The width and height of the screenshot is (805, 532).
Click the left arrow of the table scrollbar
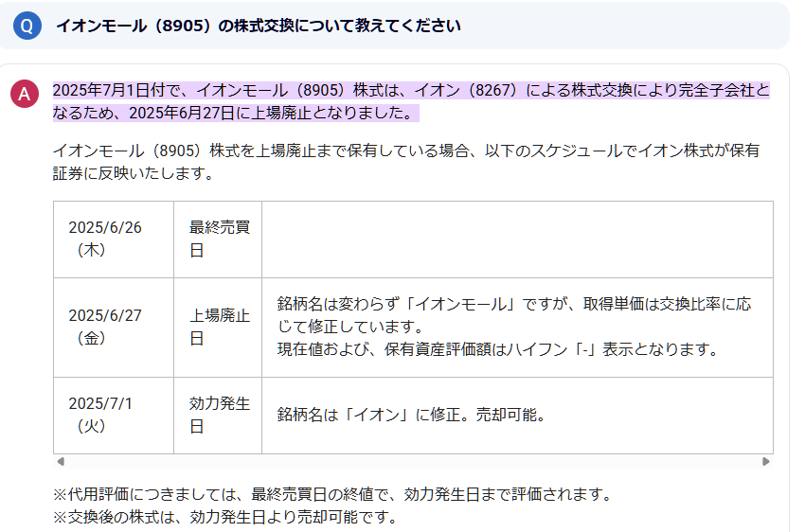(61, 461)
